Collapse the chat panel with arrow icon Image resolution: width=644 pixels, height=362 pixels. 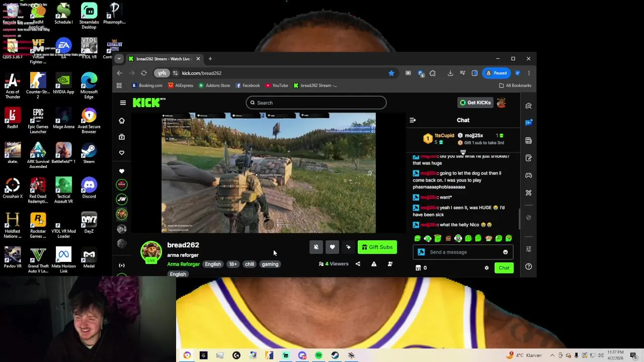pos(413,120)
